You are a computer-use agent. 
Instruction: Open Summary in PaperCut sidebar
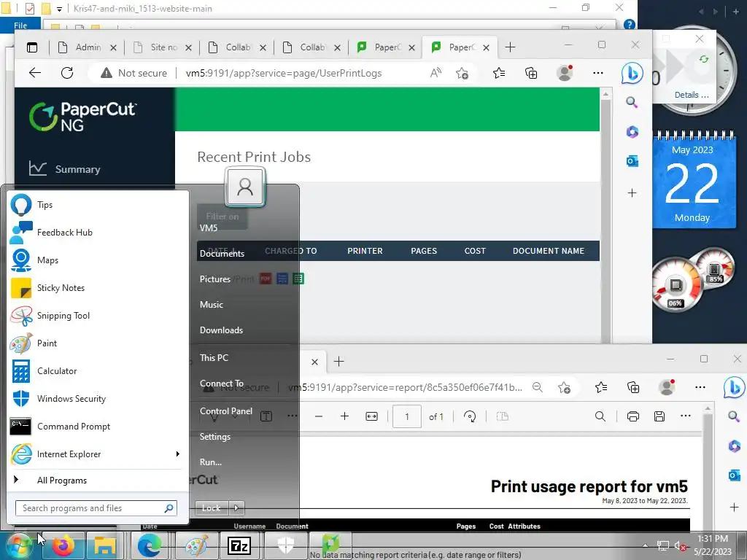[x=77, y=169]
